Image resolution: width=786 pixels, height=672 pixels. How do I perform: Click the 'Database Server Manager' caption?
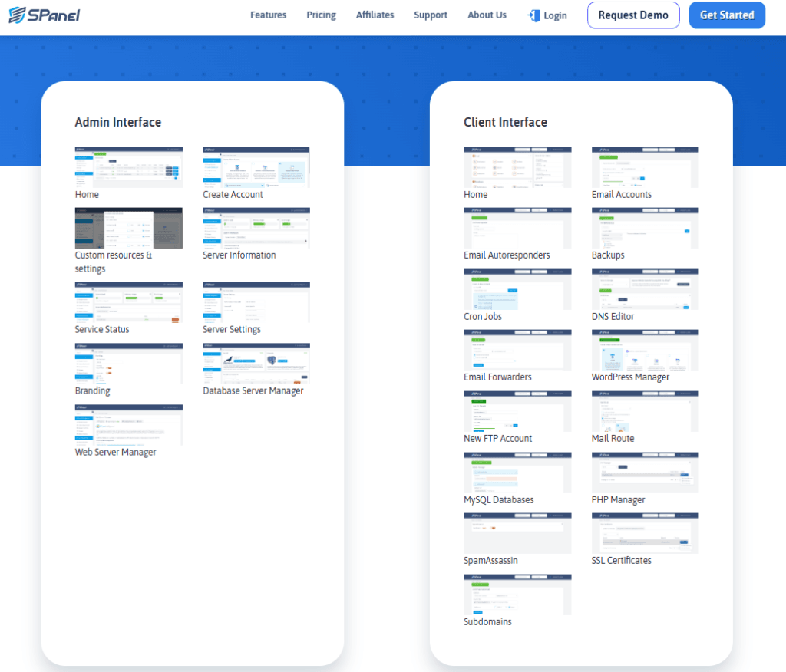tap(253, 391)
